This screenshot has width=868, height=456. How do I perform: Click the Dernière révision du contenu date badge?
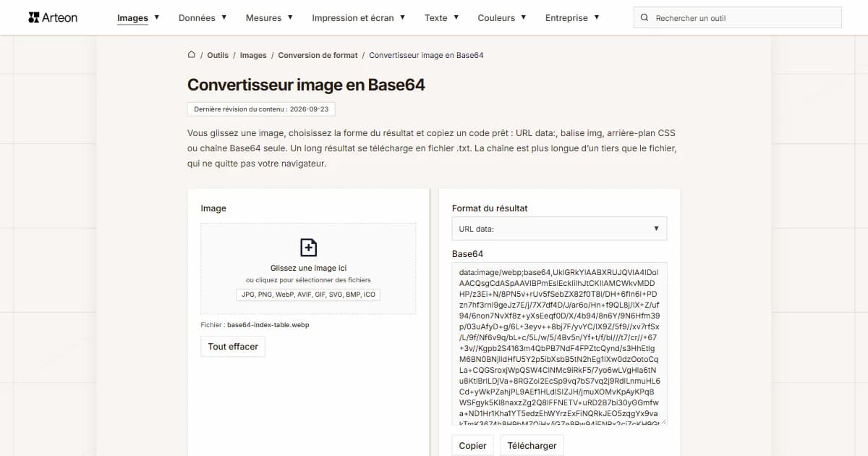(261, 109)
